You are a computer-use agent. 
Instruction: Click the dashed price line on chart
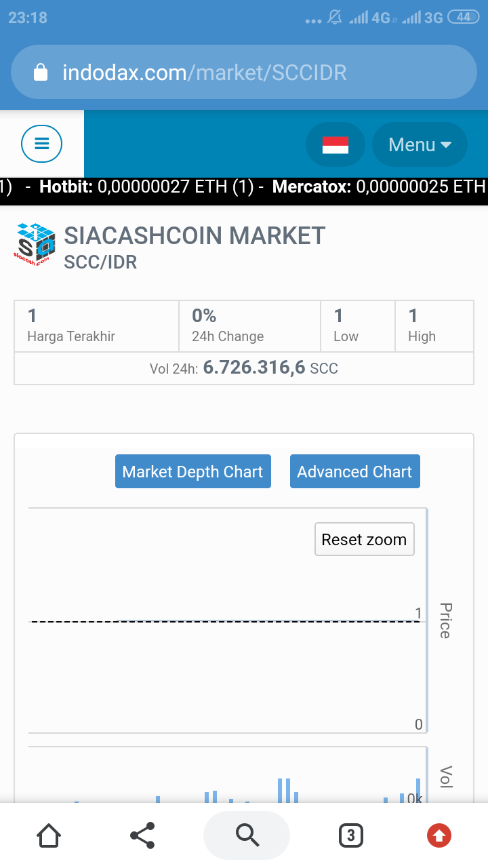tap(224, 621)
